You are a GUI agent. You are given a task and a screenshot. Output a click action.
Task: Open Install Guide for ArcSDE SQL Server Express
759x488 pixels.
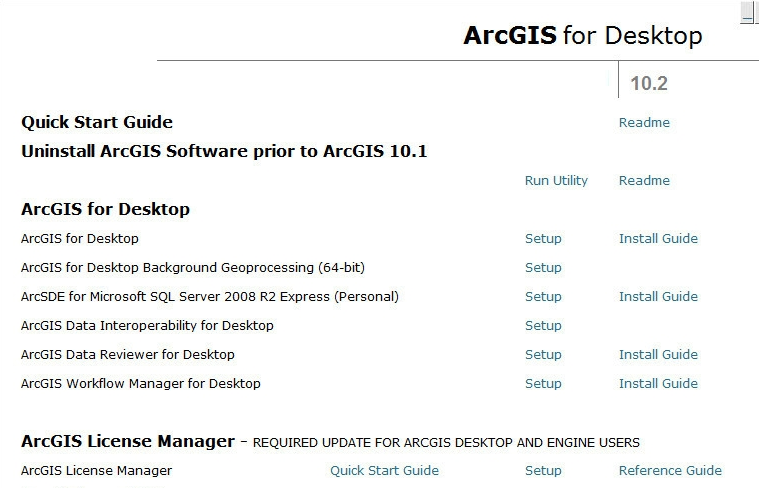point(658,297)
